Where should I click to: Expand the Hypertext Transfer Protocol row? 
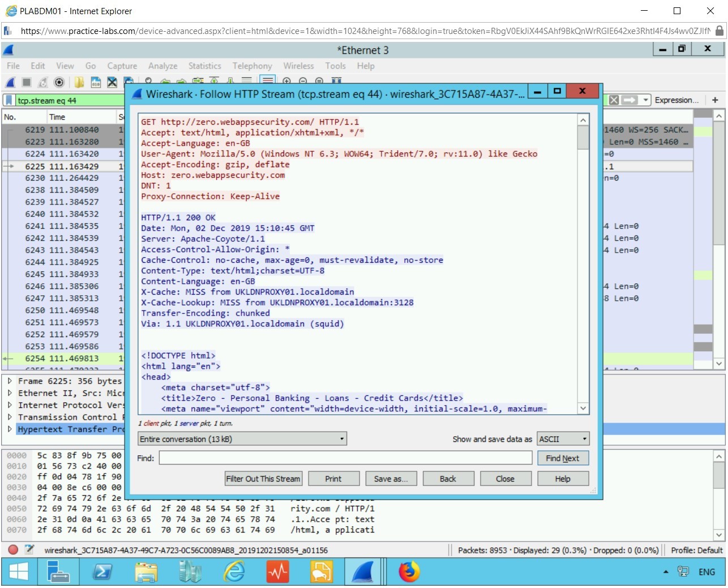[10, 429]
